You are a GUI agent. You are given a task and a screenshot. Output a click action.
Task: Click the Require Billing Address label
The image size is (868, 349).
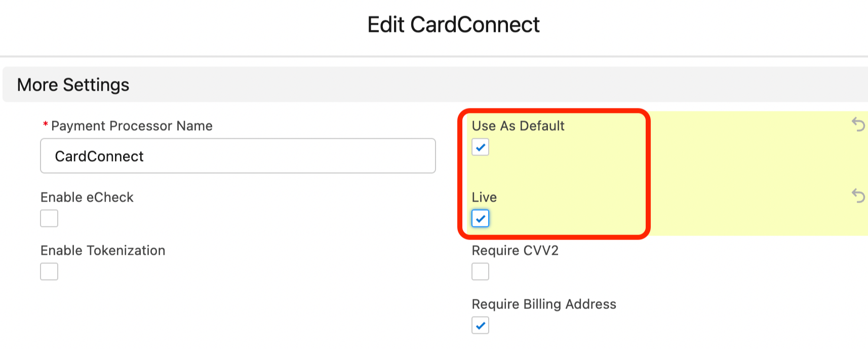click(x=544, y=304)
